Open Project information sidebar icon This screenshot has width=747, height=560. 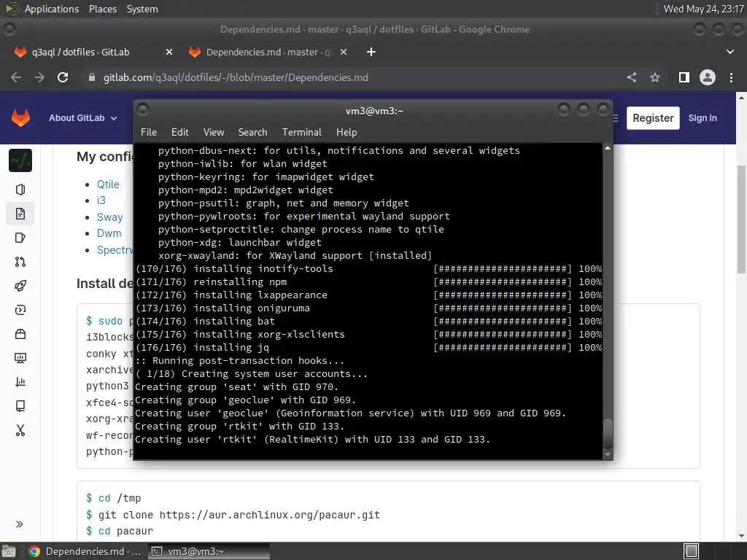pyautogui.click(x=20, y=190)
